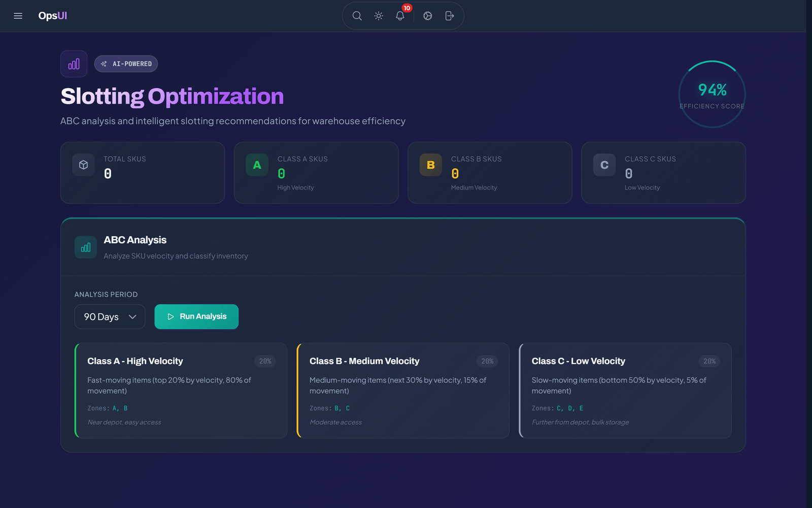Click the Class B 'Medium-moving items' description

coord(398,386)
